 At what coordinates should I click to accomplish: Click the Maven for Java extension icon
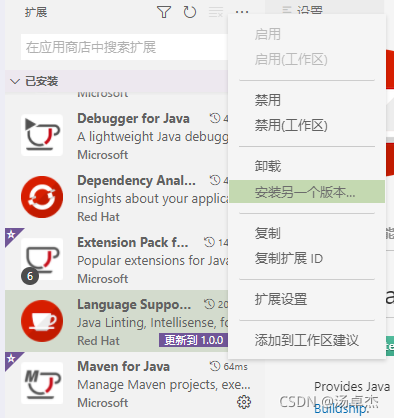tap(42, 383)
